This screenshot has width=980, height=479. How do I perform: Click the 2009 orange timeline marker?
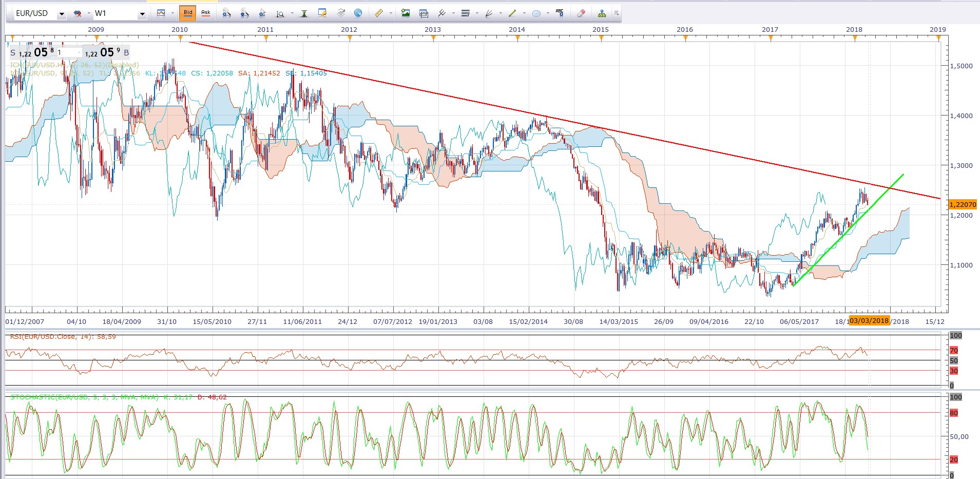[x=96, y=37]
